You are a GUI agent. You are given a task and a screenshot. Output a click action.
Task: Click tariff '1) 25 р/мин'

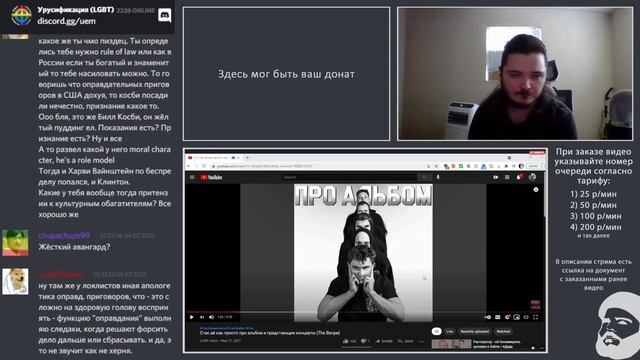pos(593,194)
